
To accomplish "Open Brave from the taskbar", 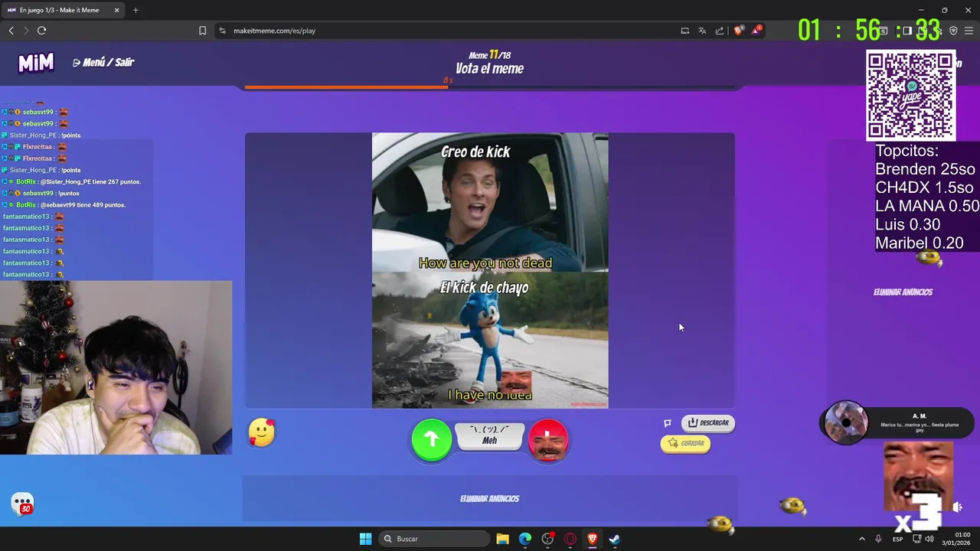I will point(592,539).
